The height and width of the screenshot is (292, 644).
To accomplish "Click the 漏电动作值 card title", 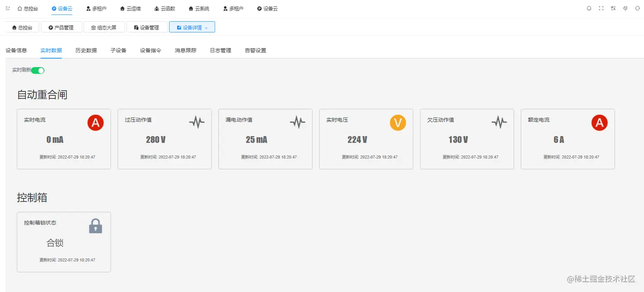I will [239, 120].
